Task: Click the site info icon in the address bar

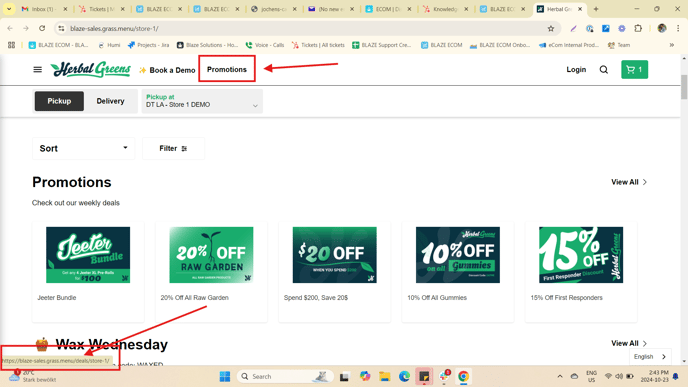Action: tap(61, 29)
